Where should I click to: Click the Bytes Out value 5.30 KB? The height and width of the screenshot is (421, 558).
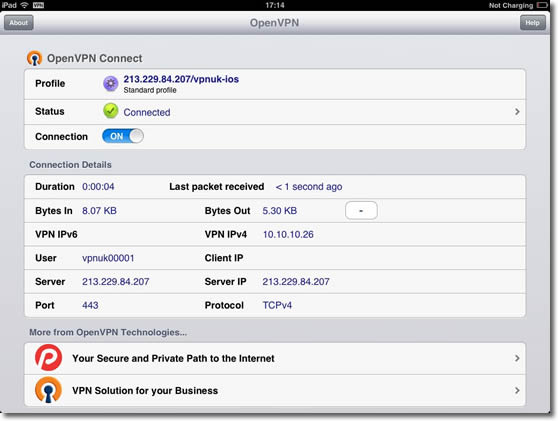[x=280, y=211]
